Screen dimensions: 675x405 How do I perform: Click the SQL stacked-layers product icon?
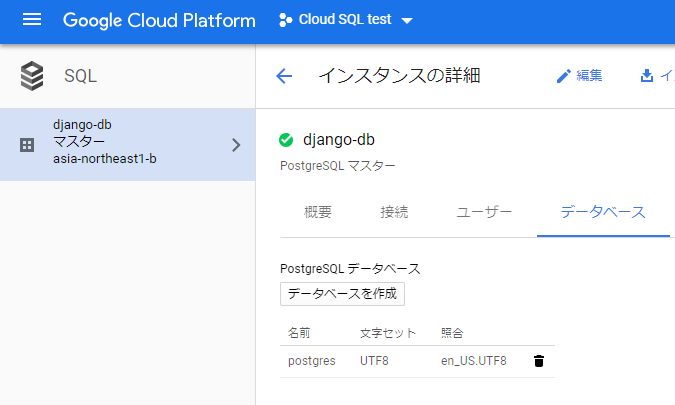[32, 76]
